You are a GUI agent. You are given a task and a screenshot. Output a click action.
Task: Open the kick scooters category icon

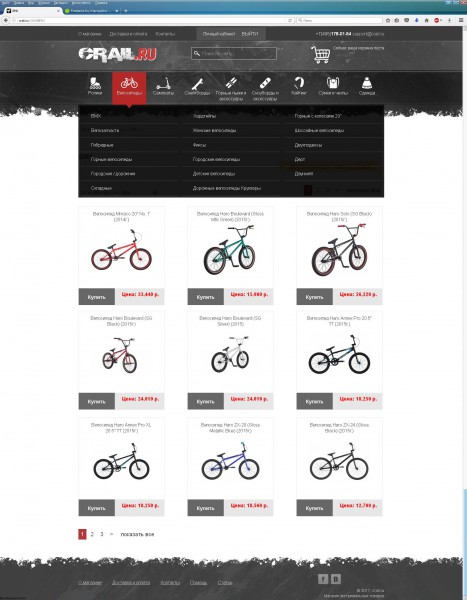click(x=163, y=83)
